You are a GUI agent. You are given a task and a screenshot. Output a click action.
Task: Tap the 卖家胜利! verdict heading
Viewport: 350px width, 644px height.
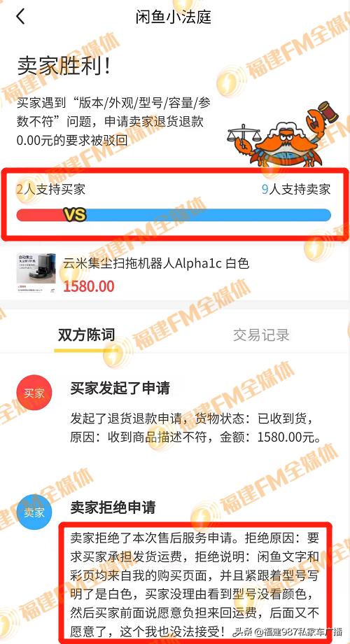coord(64,66)
